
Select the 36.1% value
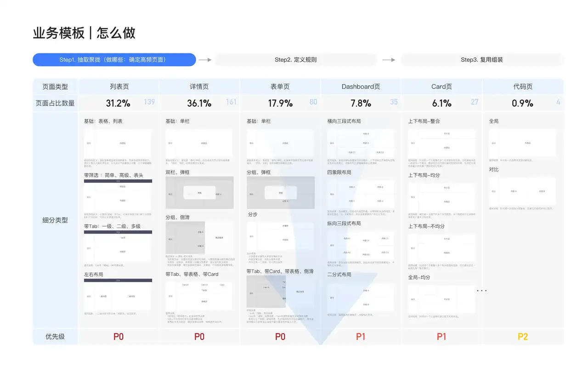(x=199, y=103)
